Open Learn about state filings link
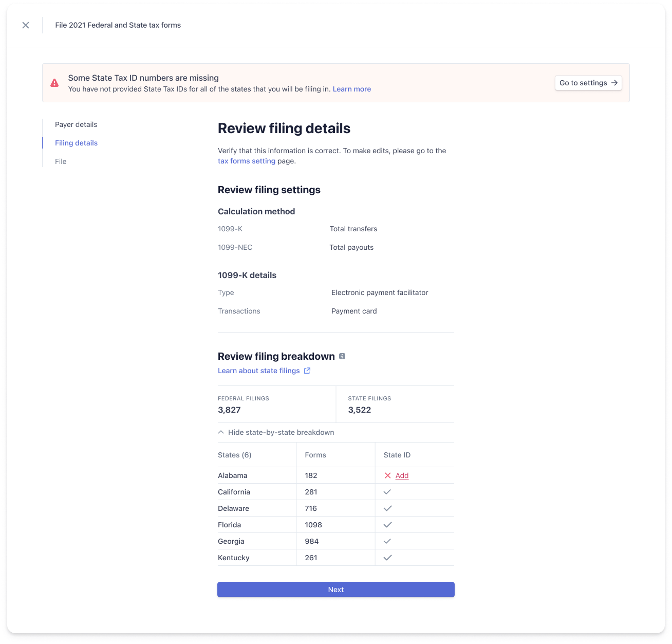Image resolution: width=672 pixels, height=644 pixels. coord(258,371)
